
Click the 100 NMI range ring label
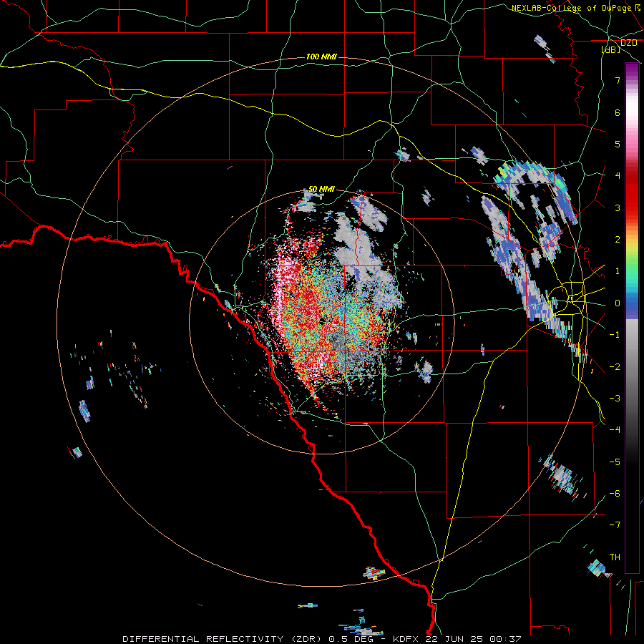(x=321, y=57)
